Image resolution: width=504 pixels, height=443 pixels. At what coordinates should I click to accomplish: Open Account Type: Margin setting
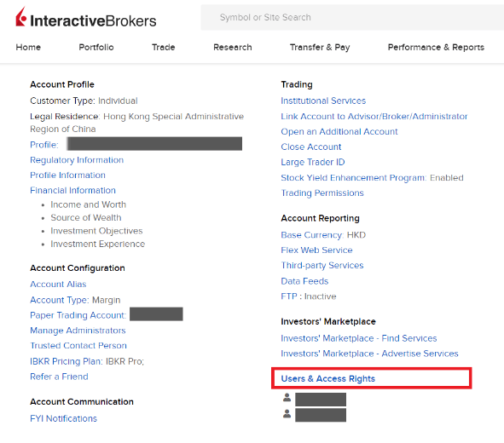click(x=75, y=300)
